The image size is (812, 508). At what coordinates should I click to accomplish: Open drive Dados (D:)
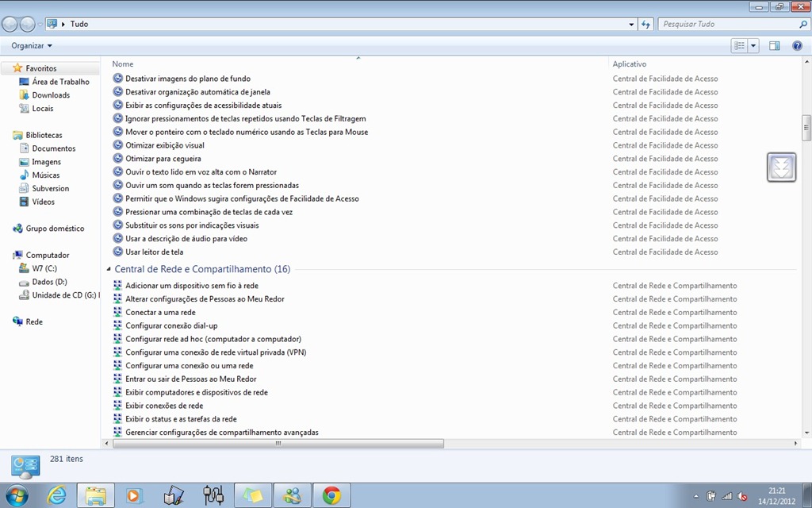(49, 282)
